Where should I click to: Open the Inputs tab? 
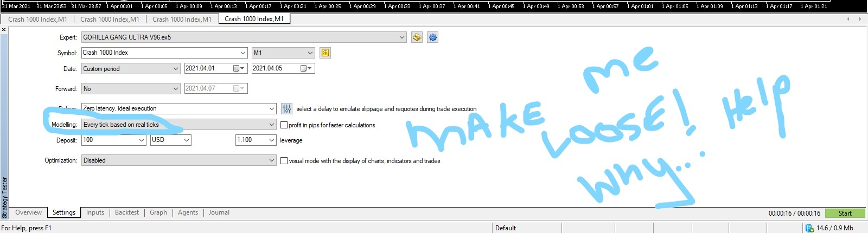pyautogui.click(x=95, y=212)
